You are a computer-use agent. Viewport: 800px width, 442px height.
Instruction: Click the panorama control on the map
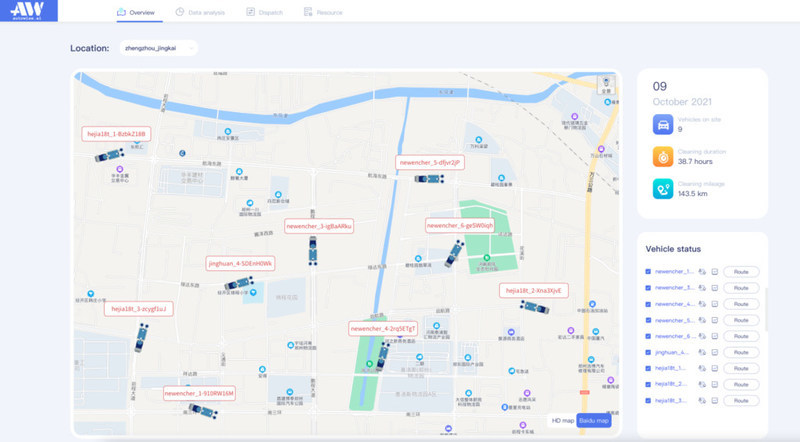(605, 86)
